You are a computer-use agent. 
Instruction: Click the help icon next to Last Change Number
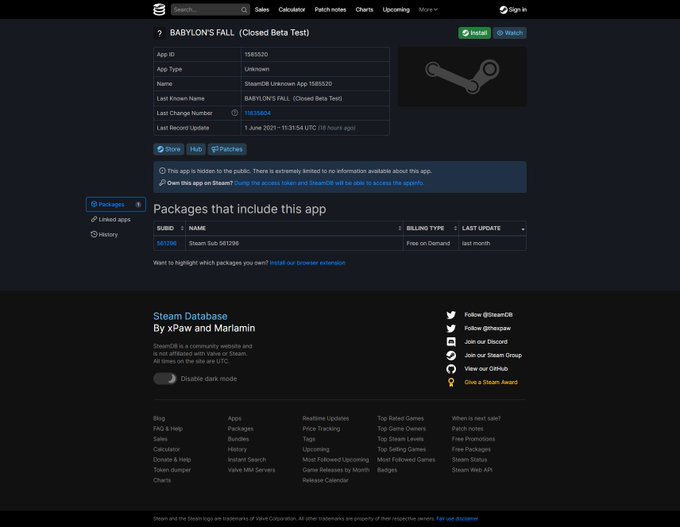coord(235,113)
